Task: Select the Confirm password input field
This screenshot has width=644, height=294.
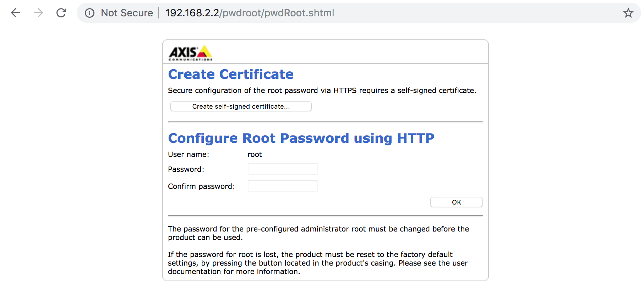Action: (283, 186)
